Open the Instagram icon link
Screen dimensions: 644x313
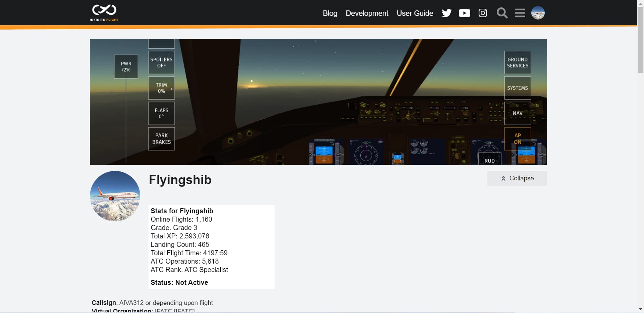point(483,13)
